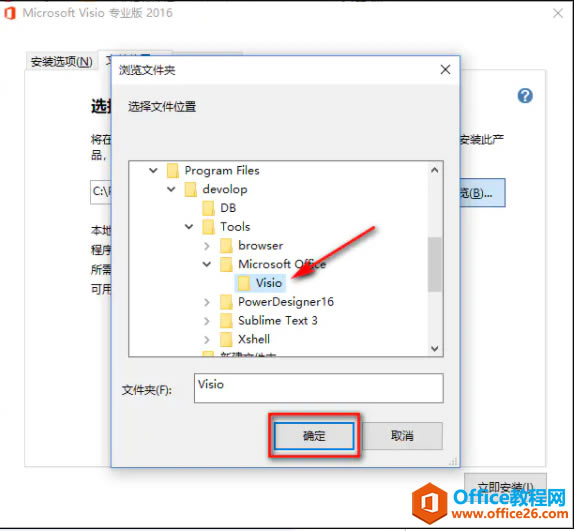Click the folder tree scroll down arrow
This screenshot has height=531, width=575.
[435, 348]
